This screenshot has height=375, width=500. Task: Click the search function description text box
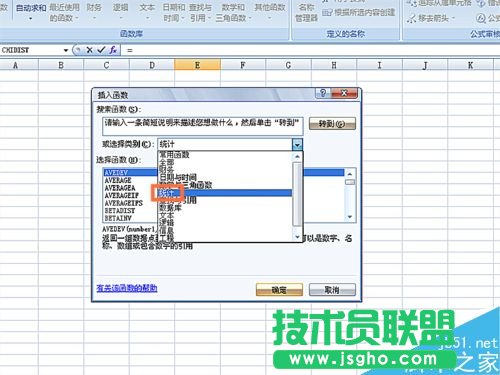[x=203, y=126]
